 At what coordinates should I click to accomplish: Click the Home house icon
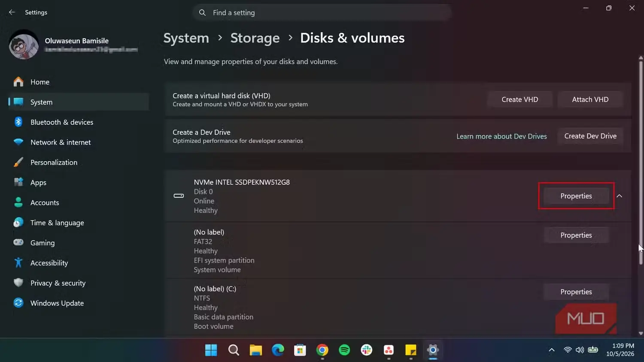click(18, 82)
